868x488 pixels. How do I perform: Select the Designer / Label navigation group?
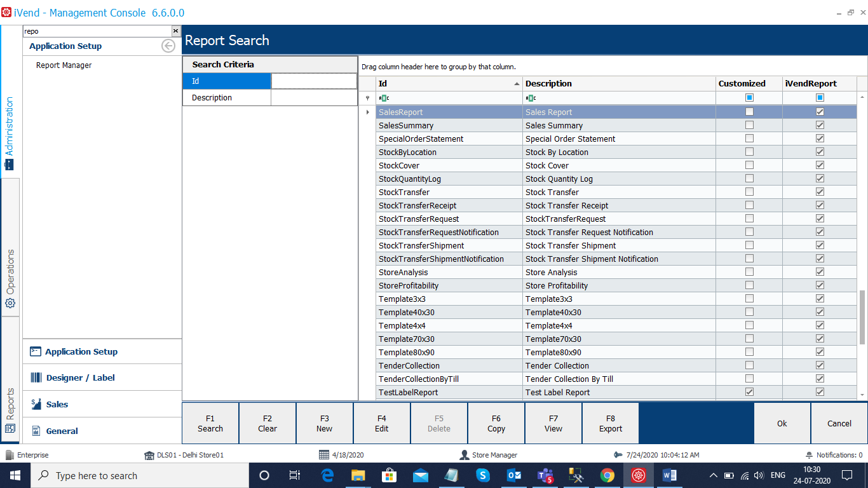click(102, 377)
